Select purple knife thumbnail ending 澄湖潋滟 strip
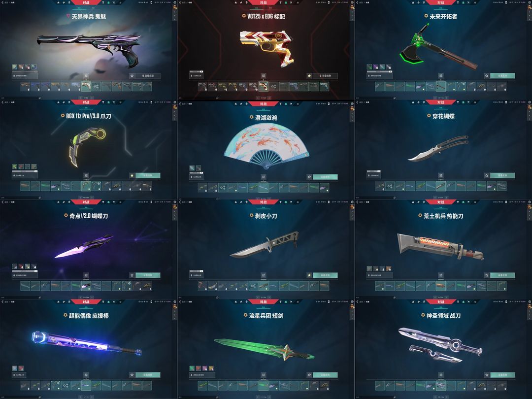532x399 pixels. (324, 188)
